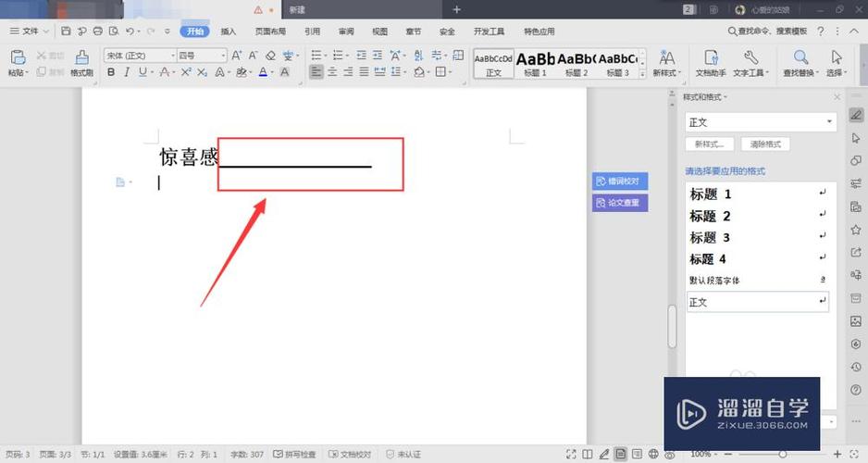Click the Paste icon
The height and width of the screenshot is (463, 868).
click(18, 57)
